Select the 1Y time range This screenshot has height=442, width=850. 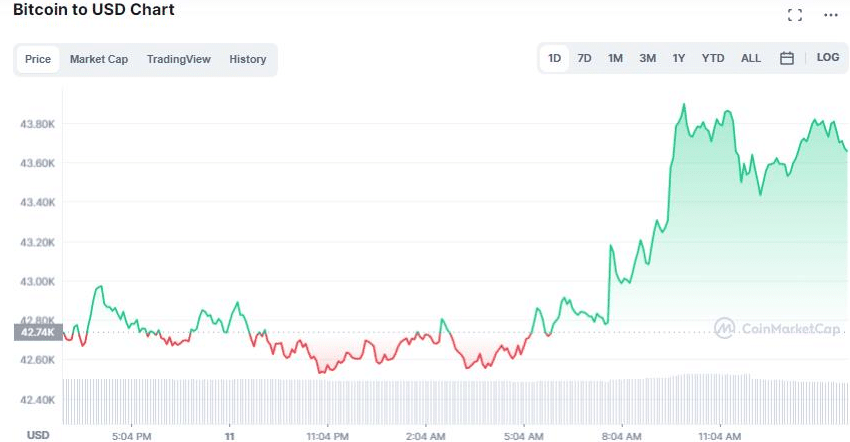click(679, 58)
